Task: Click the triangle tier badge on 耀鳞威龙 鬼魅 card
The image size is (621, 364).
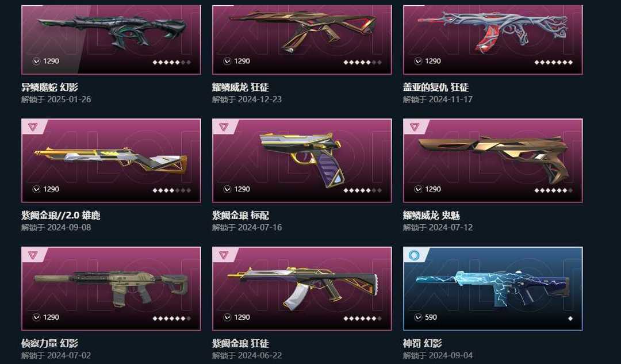Action: 415,127
